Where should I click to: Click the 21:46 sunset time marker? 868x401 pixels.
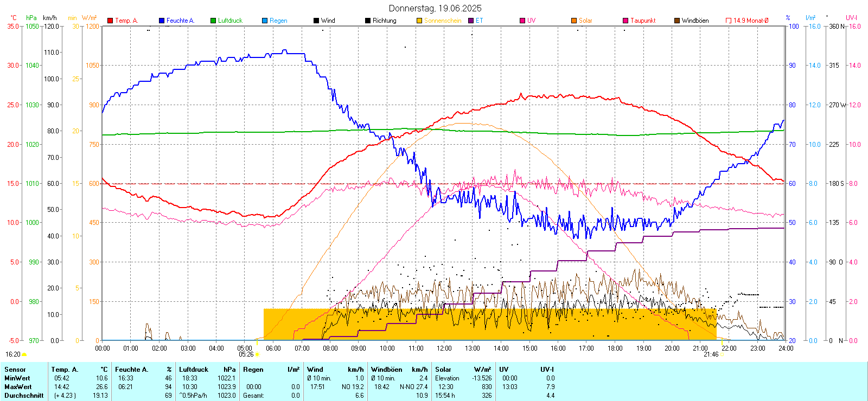pos(711,354)
